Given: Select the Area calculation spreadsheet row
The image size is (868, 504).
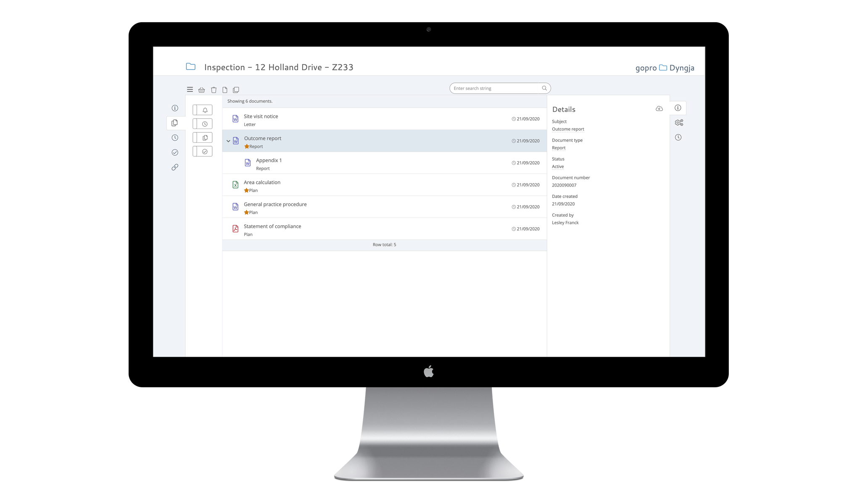Looking at the screenshot, I should (x=262, y=182).
